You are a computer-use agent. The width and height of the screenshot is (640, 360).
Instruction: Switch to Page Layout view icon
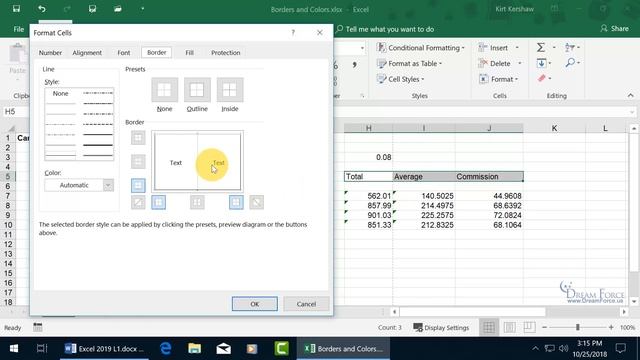[509, 327]
